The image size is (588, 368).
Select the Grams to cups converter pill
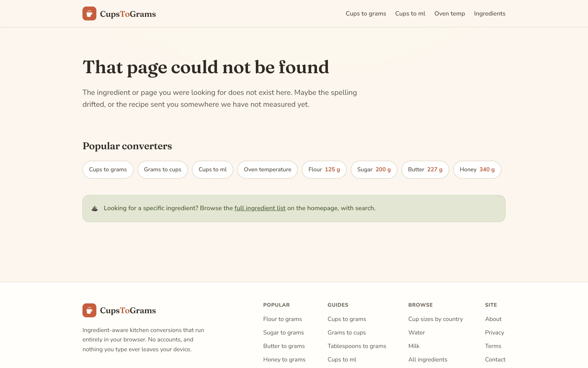[x=163, y=170]
